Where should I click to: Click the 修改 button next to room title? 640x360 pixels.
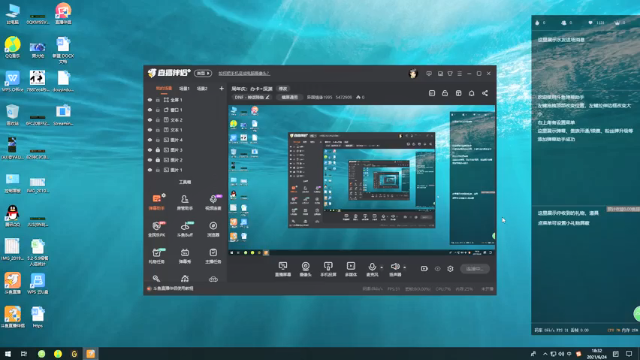coord(283,89)
